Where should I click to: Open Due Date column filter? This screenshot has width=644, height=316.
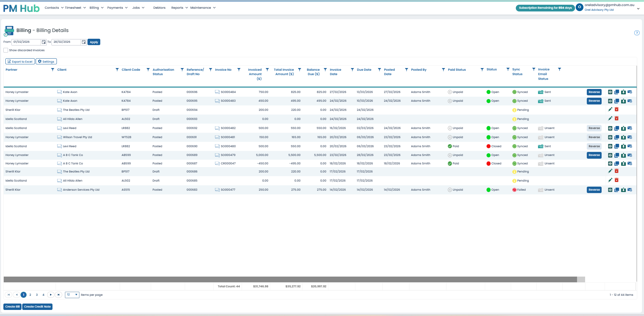(x=380, y=70)
